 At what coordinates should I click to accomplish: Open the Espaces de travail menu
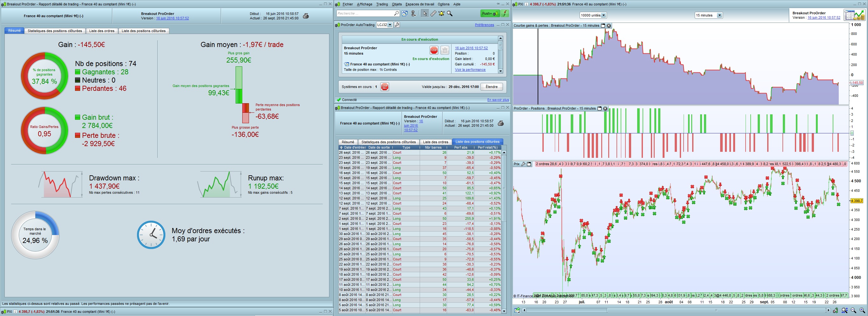tap(419, 4)
